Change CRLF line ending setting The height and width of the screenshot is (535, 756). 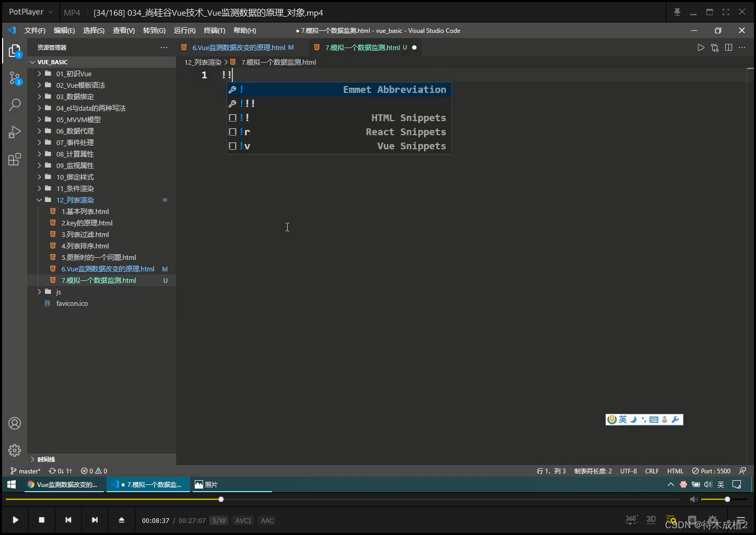point(652,471)
